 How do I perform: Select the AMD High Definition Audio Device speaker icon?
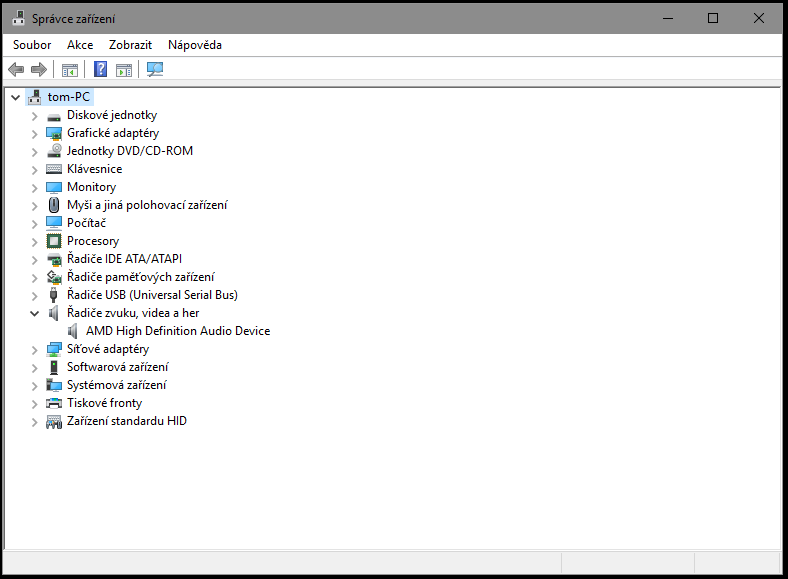click(73, 331)
